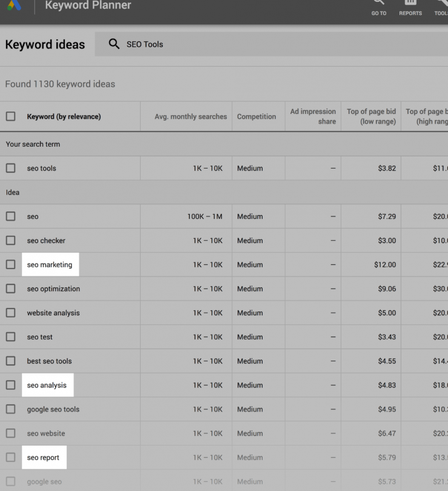
Task: Open the GO TO search tool
Action: (379, 8)
